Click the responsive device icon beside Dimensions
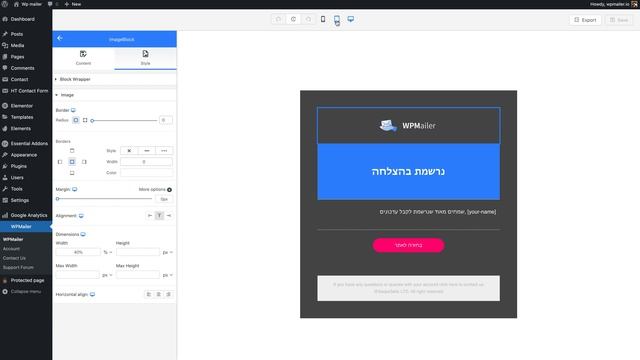The width and height of the screenshot is (640, 360). point(83,234)
